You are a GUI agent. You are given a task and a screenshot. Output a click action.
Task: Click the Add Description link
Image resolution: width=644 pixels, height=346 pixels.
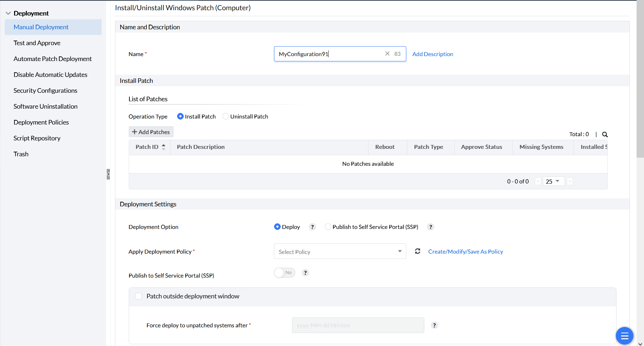[433, 54]
